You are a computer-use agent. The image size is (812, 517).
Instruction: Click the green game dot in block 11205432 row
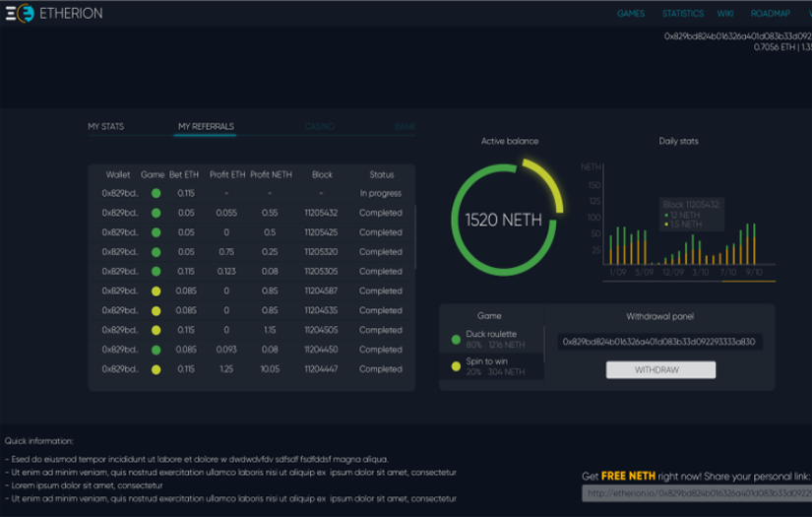(156, 213)
